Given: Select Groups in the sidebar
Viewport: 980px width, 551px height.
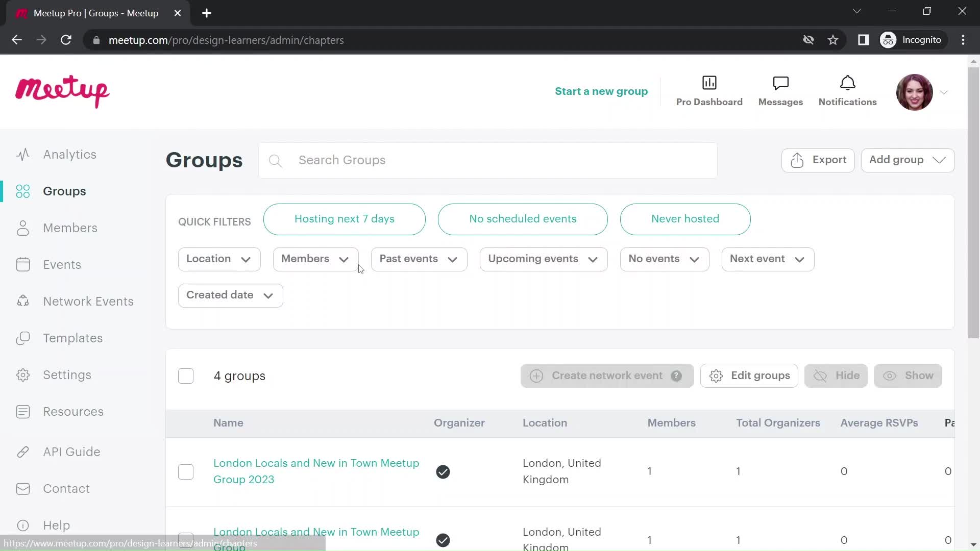Looking at the screenshot, I should (64, 191).
